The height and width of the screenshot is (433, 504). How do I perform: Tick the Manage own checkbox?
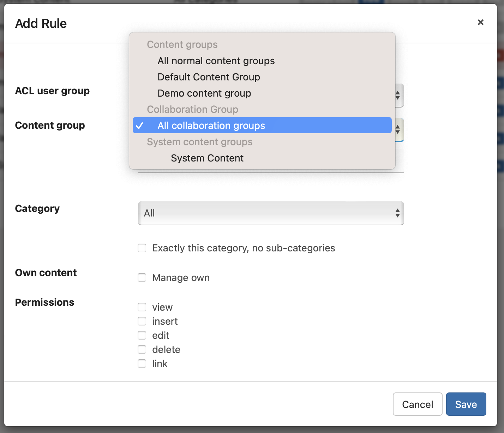pyautogui.click(x=142, y=278)
